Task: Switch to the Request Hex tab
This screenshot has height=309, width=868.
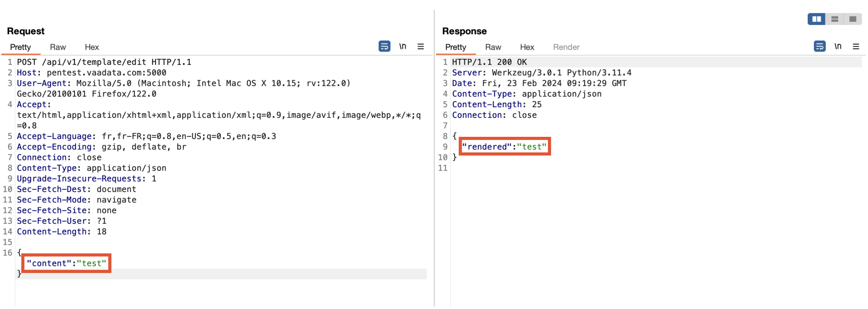Action: [92, 47]
